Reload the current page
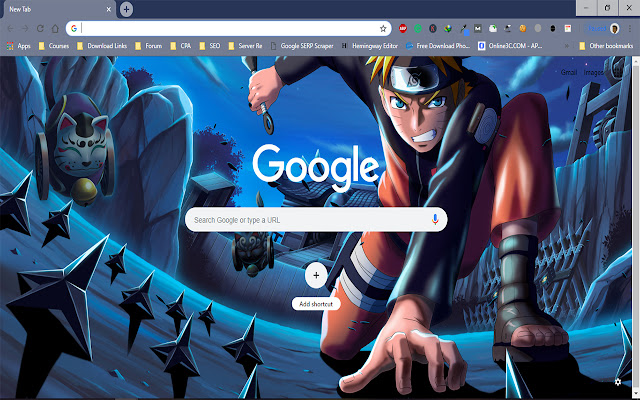Image resolution: width=640 pixels, height=400 pixels. [40, 28]
